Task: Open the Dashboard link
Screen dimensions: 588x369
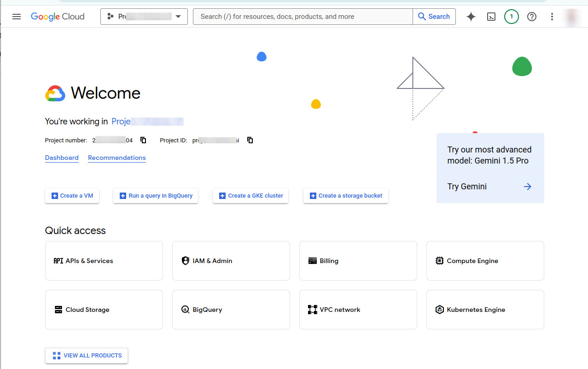Action: coord(62,158)
